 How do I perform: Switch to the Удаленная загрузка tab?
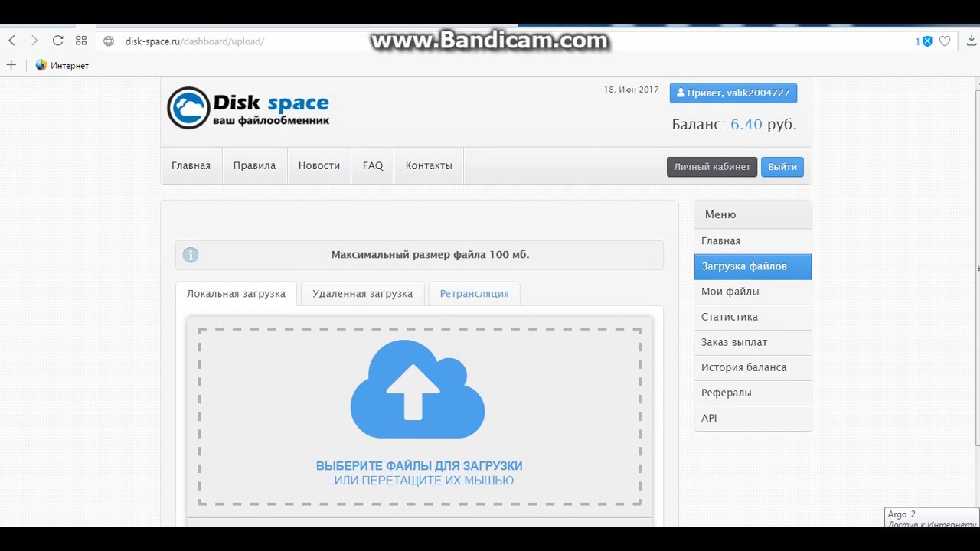click(x=362, y=294)
